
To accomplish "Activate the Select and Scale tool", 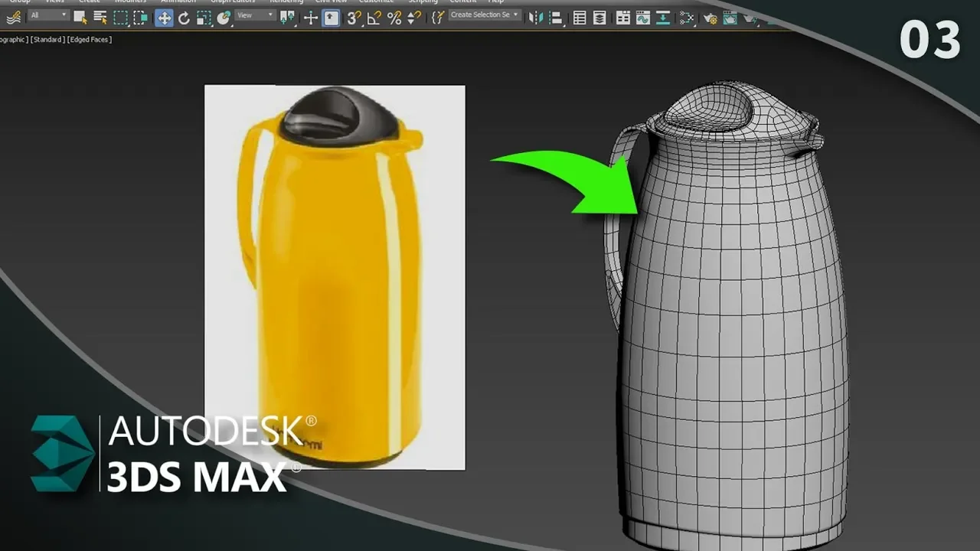I will pyautogui.click(x=204, y=18).
